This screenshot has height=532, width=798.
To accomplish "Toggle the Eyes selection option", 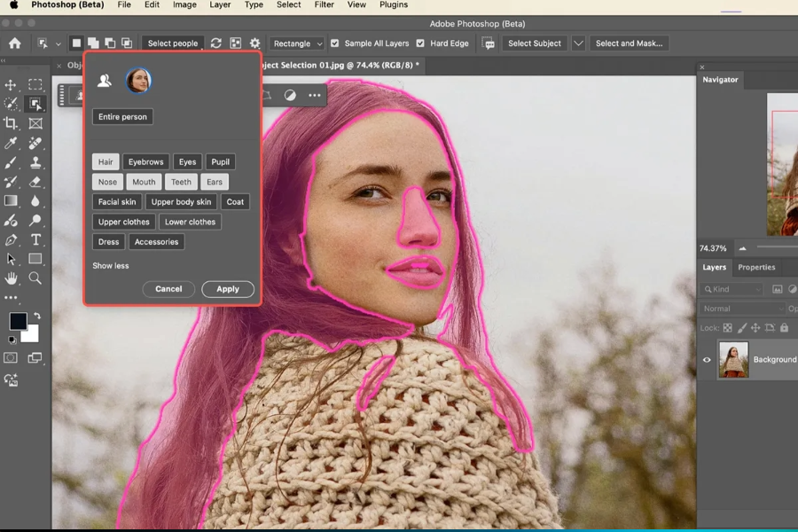I will [187, 162].
